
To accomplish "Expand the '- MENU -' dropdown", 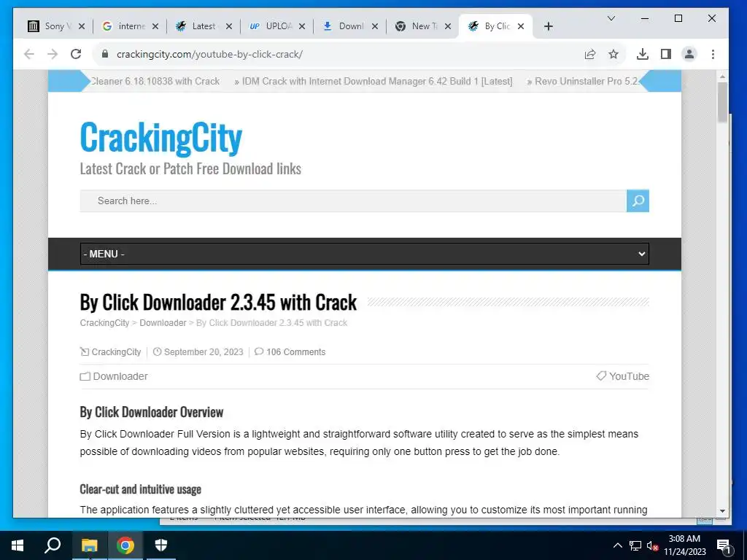I will (365, 254).
